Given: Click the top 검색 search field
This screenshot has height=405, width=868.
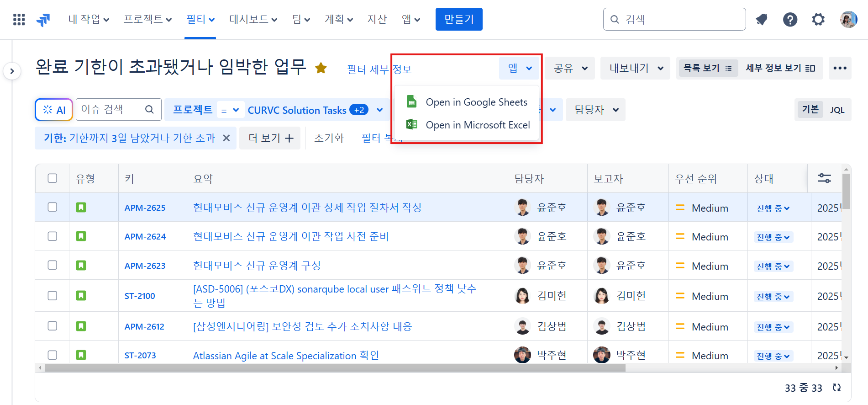Looking at the screenshot, I should pos(680,19).
